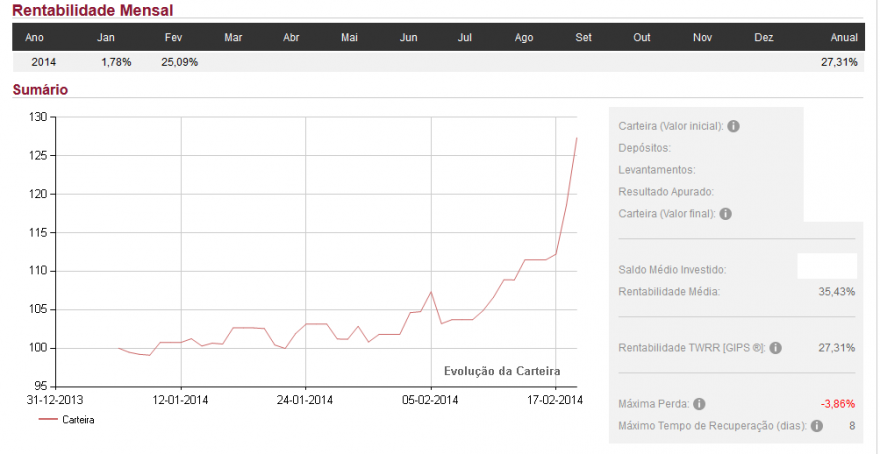Select the Jan column header
Screen dimensions: 880x454
point(106,38)
